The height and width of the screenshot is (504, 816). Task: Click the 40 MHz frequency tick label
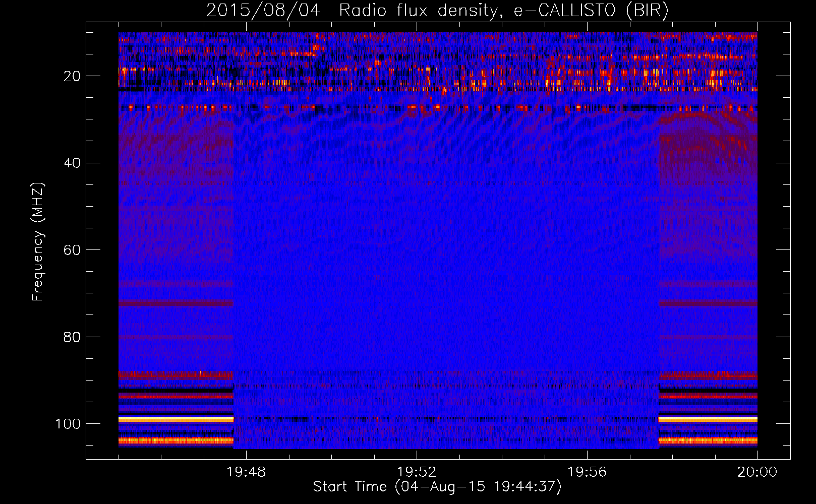click(72, 163)
